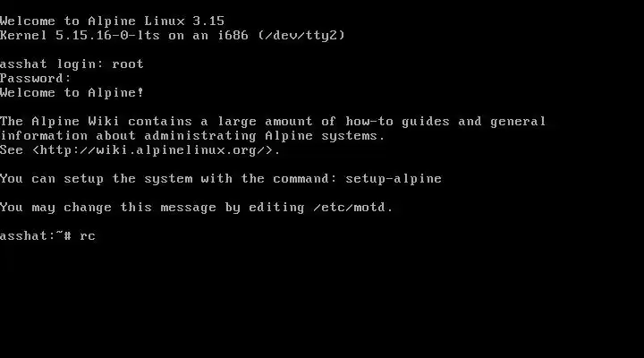Click 'Welcome to Alpine Linux 3.15' header
Image resolution: width=644 pixels, height=358 pixels.
[x=112, y=21]
